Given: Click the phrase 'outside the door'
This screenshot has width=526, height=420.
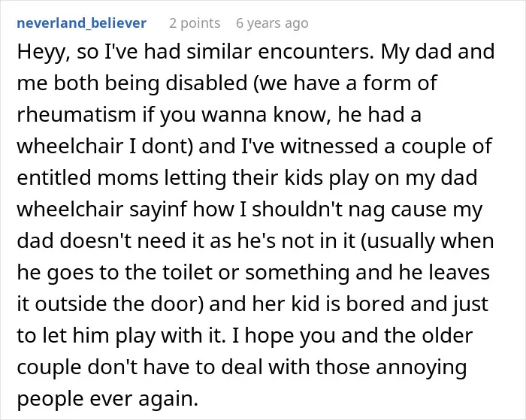Looking at the screenshot, I should (x=116, y=304).
